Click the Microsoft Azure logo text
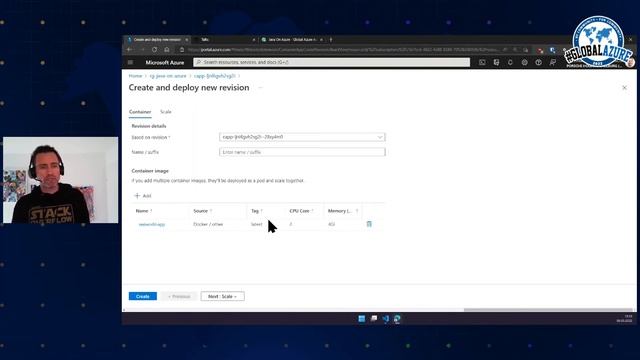This screenshot has width=640, height=360. (x=165, y=62)
